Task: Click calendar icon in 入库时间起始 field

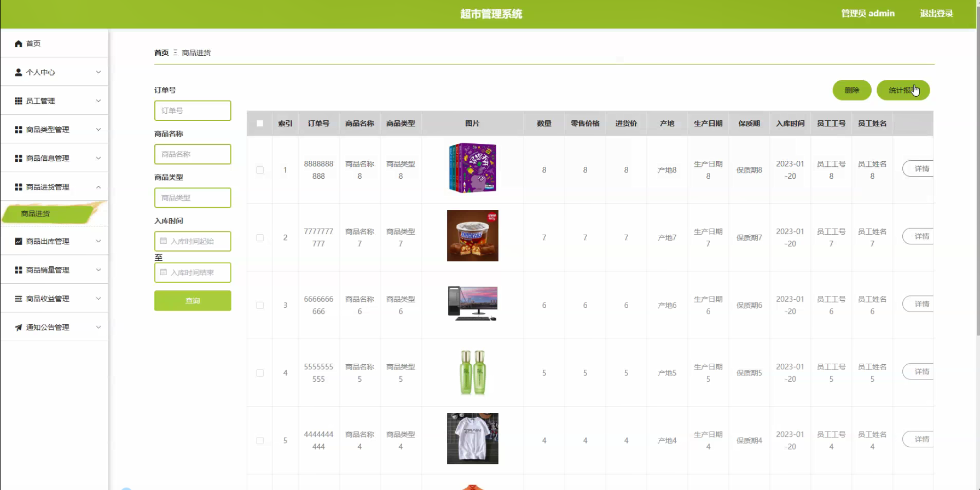Action: point(163,241)
